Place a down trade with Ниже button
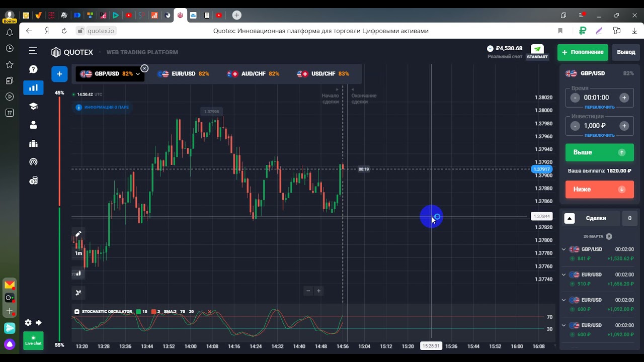 tap(599, 190)
